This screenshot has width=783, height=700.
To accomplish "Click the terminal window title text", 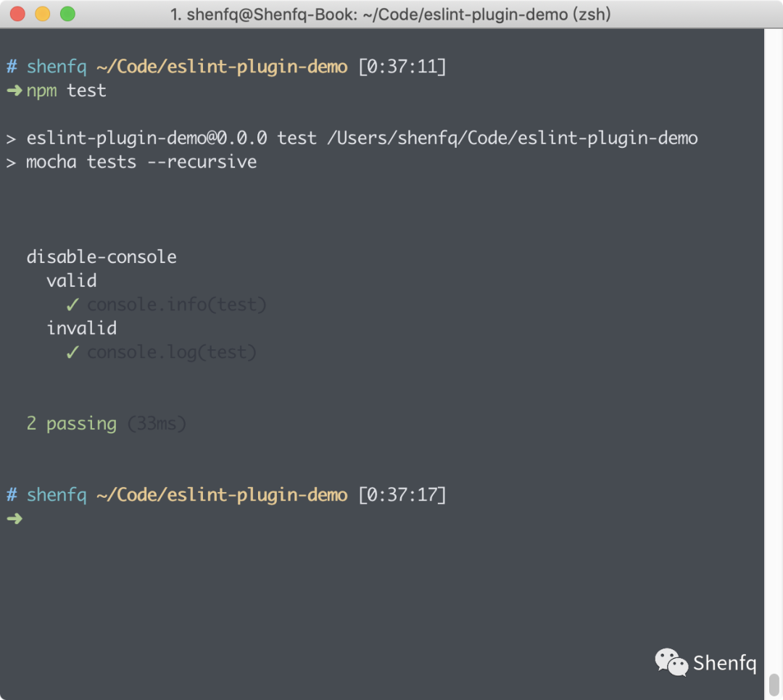I will point(390,14).
